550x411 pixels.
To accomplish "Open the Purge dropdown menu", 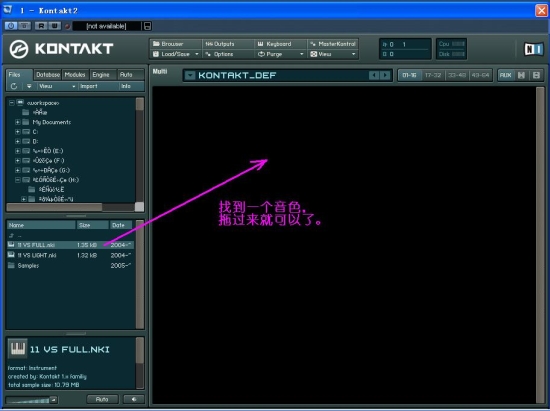I will 280,54.
